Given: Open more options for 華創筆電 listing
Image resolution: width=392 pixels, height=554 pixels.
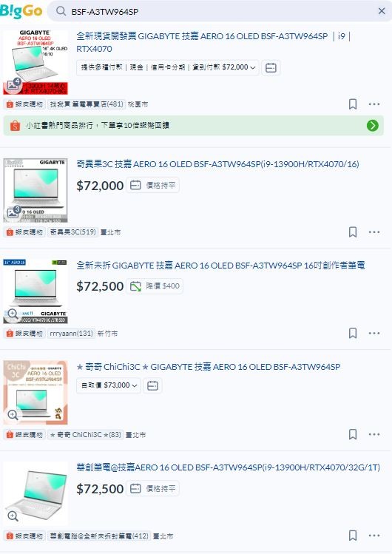Looking at the screenshot, I should (x=374, y=536).
